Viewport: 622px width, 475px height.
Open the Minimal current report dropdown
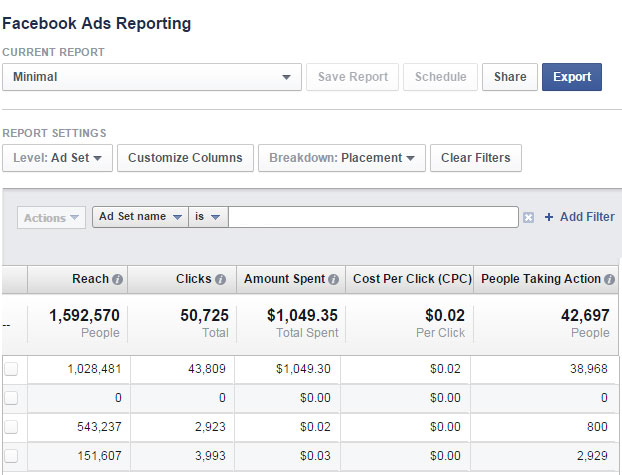click(x=152, y=77)
